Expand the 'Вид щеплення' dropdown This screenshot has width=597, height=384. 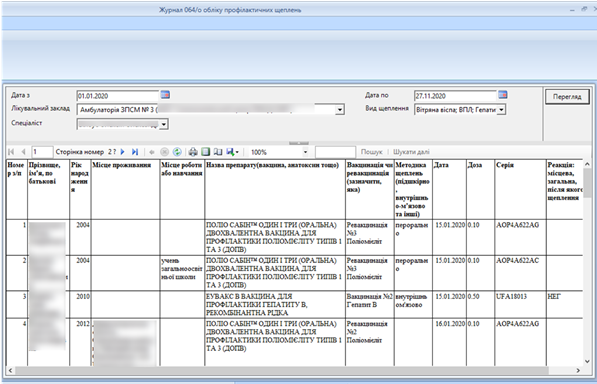click(x=501, y=110)
